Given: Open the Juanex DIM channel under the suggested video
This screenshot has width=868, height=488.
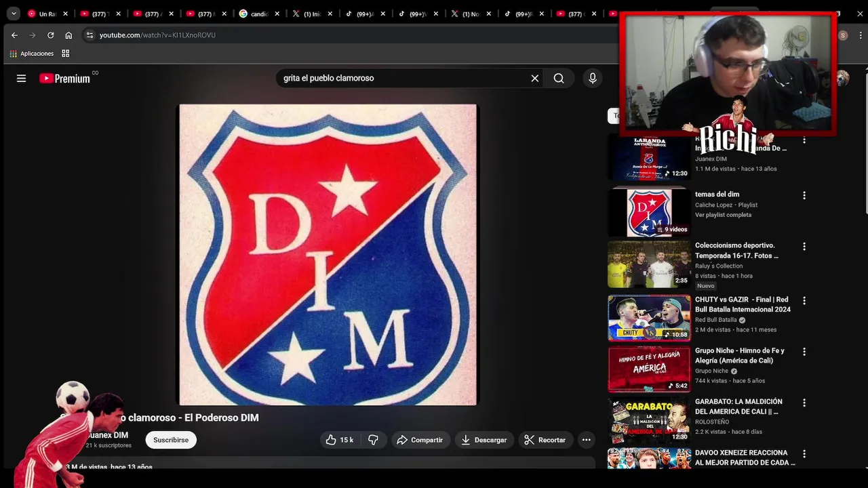Looking at the screenshot, I should coord(711,159).
